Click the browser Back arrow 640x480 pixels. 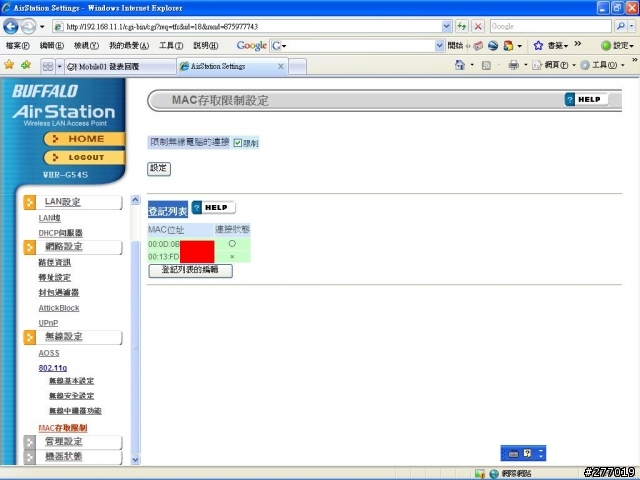point(11,27)
